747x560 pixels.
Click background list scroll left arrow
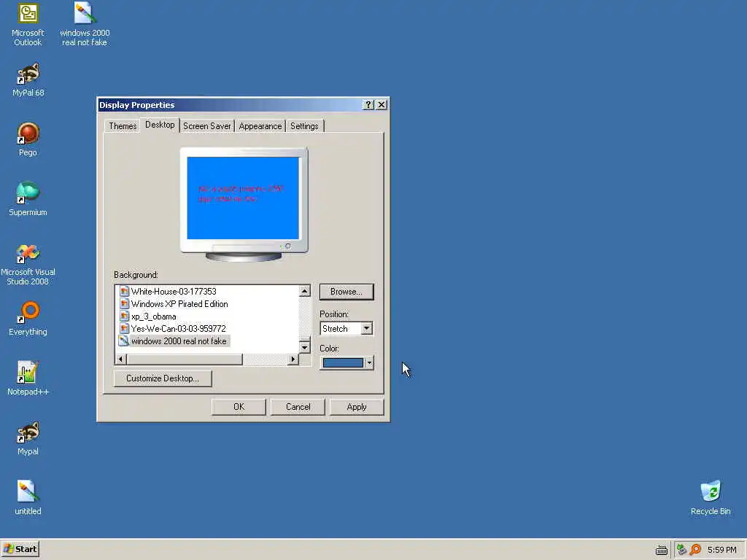tap(120, 359)
